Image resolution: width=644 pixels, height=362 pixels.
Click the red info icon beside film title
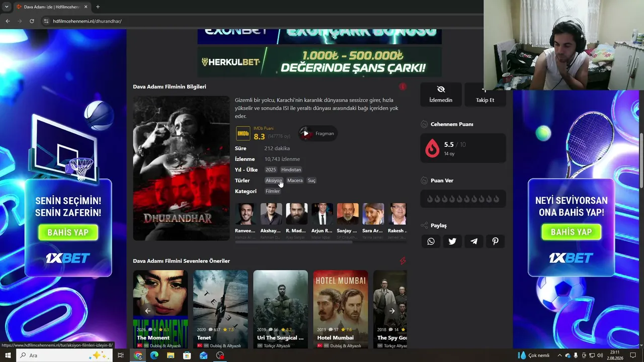pos(403,86)
